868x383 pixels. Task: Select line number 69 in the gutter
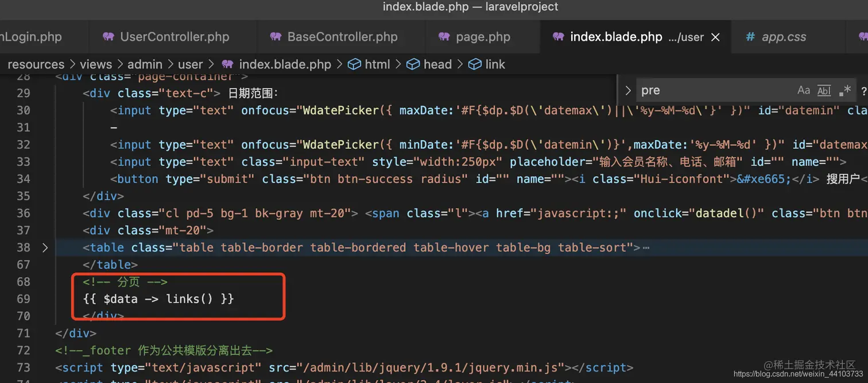pos(24,299)
